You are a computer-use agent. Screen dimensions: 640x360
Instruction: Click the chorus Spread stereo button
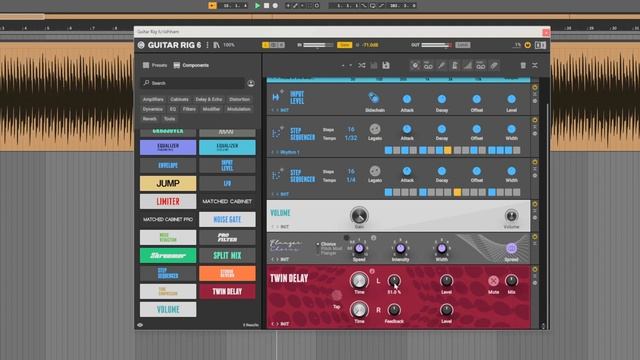pyautogui.click(x=511, y=248)
